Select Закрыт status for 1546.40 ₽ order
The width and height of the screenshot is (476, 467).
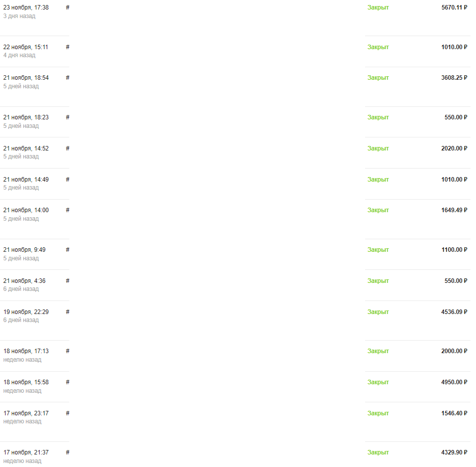(378, 414)
